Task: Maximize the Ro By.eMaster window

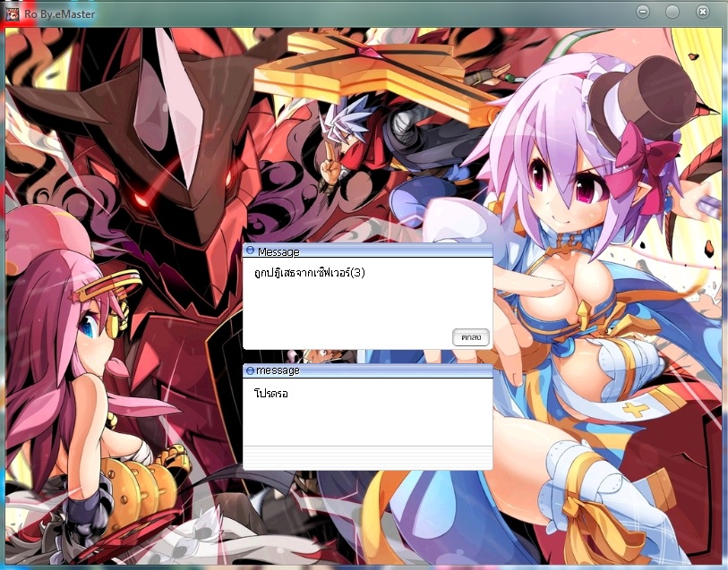Action: click(x=672, y=12)
